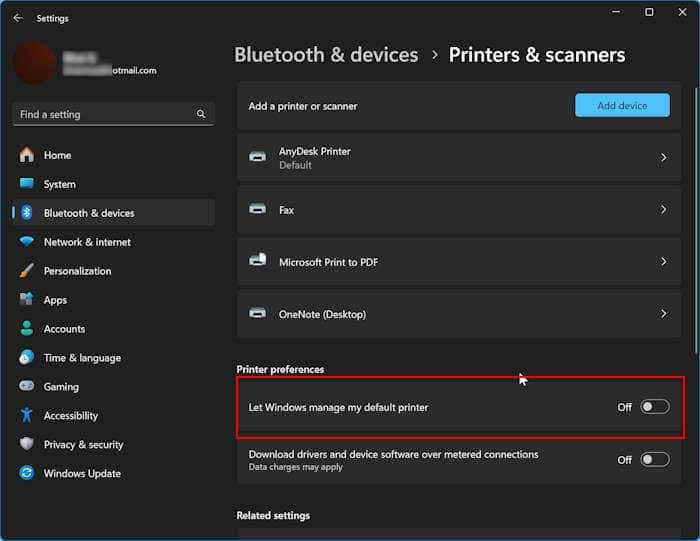Click the Accessibility figure icon

point(27,415)
